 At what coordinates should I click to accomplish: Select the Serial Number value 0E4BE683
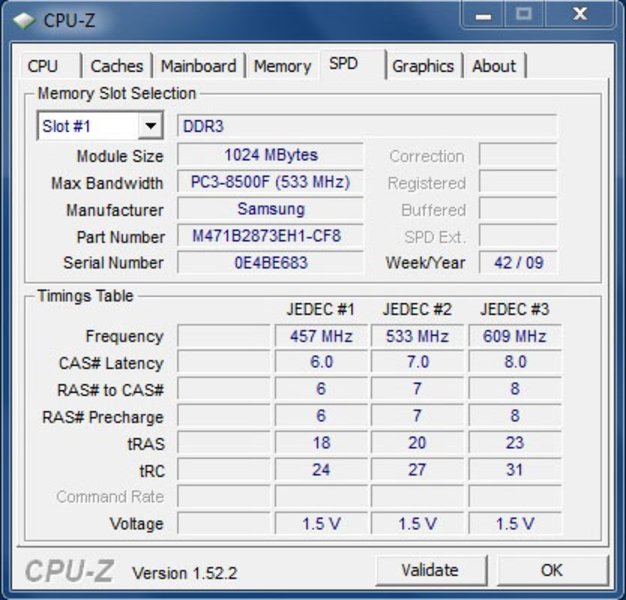click(x=270, y=263)
